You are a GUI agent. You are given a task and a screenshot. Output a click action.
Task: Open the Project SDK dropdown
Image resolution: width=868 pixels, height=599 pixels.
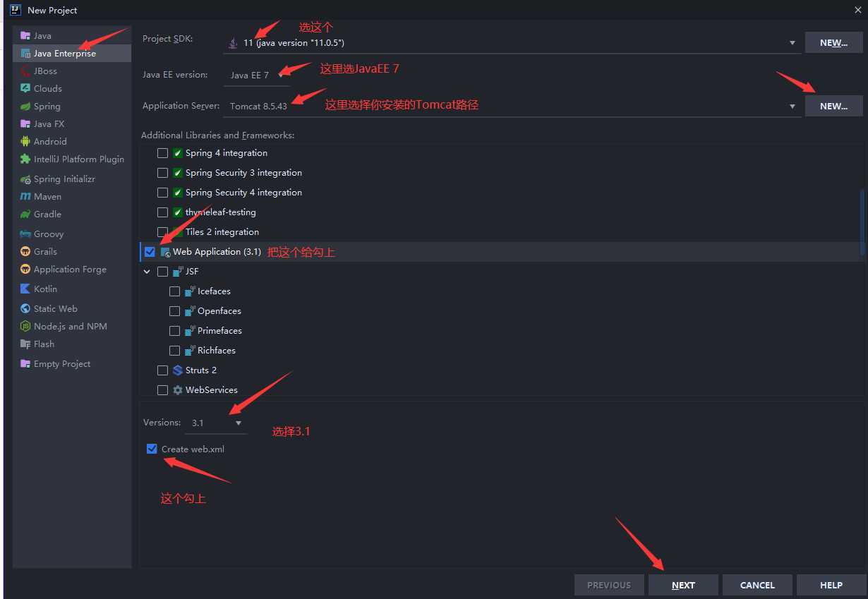coord(512,43)
